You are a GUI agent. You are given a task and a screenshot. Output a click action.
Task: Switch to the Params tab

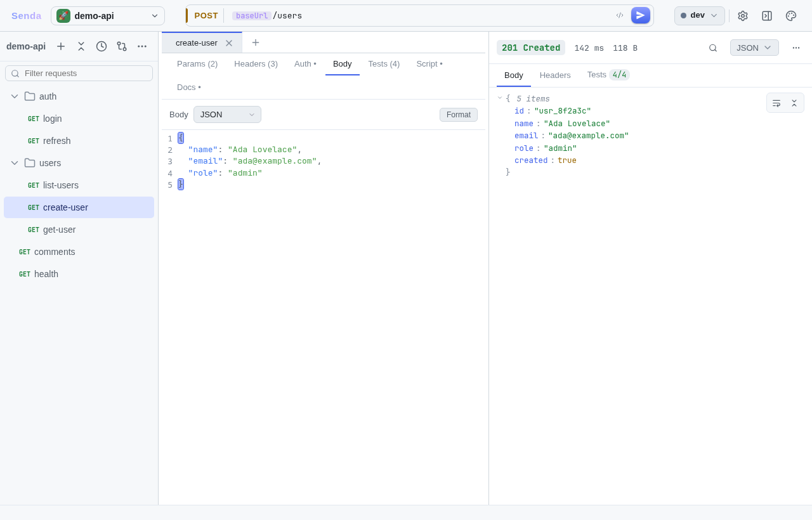pyautogui.click(x=197, y=64)
